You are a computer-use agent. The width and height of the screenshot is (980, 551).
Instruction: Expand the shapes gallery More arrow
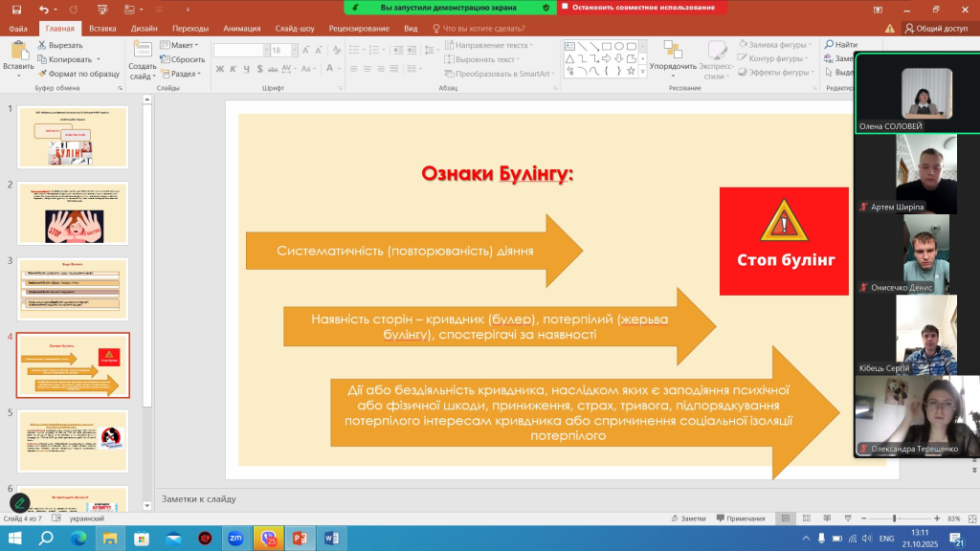[x=643, y=72]
